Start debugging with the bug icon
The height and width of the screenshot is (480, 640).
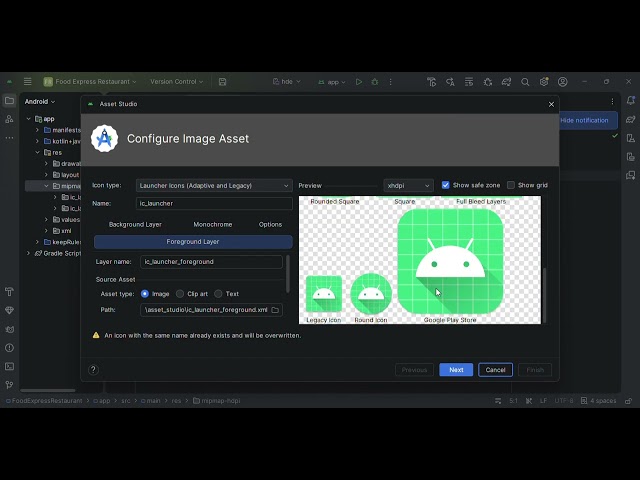point(375,82)
